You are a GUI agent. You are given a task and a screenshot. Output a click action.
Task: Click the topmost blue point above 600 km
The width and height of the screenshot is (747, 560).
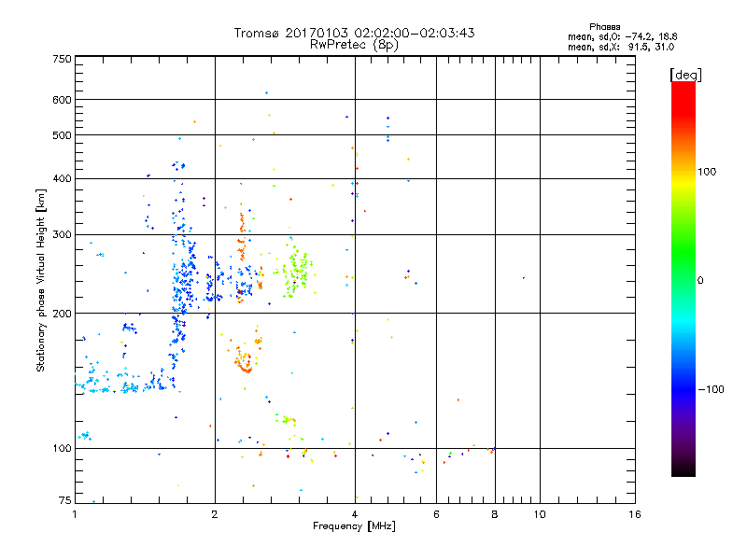(267, 92)
